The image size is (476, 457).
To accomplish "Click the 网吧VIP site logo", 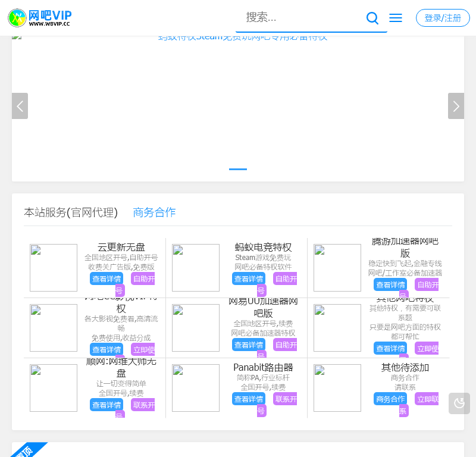I will (40, 18).
